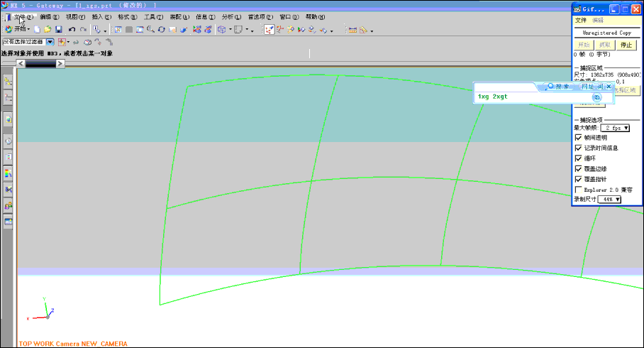Open the 装配 menu

coord(179,17)
